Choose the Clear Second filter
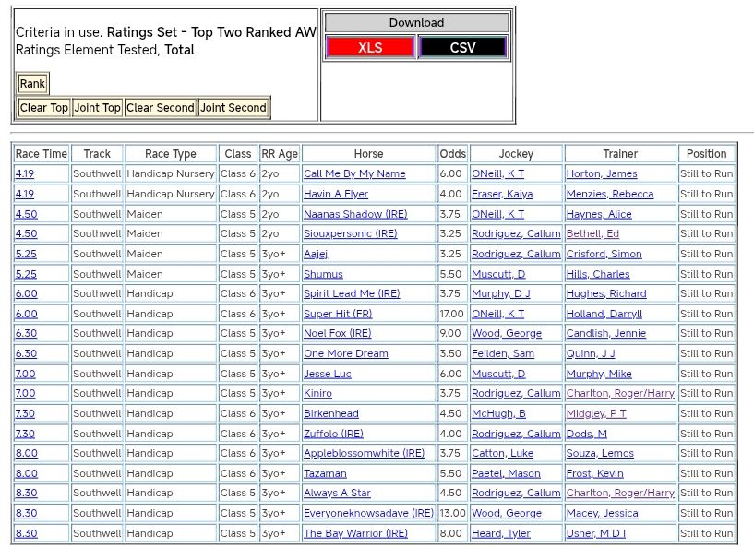 pyautogui.click(x=161, y=108)
